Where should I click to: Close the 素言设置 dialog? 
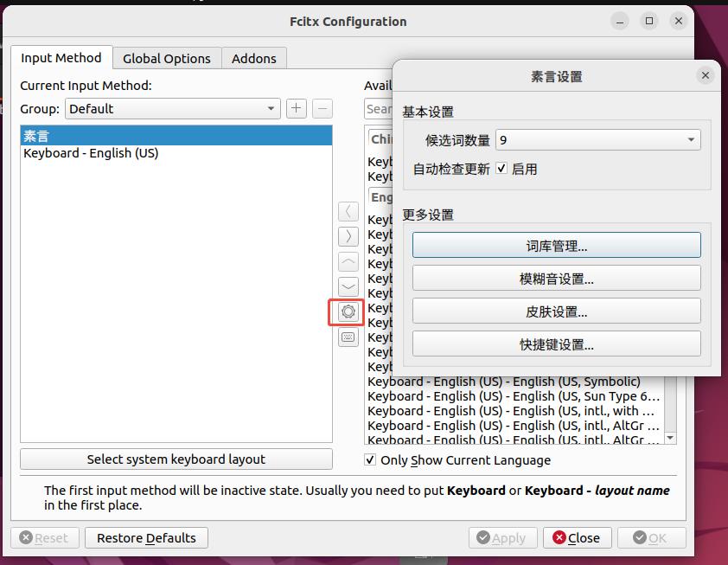pyautogui.click(x=706, y=75)
